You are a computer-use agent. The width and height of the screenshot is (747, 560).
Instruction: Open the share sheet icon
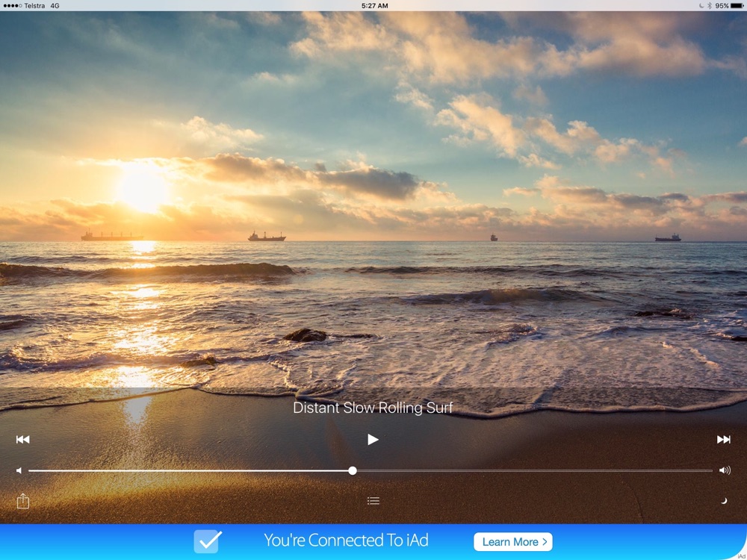[x=23, y=500]
